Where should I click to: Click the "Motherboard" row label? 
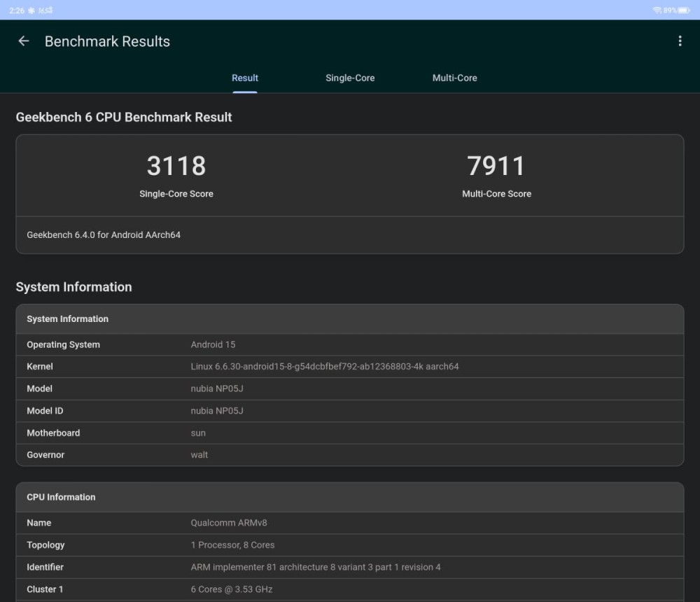[x=53, y=433]
